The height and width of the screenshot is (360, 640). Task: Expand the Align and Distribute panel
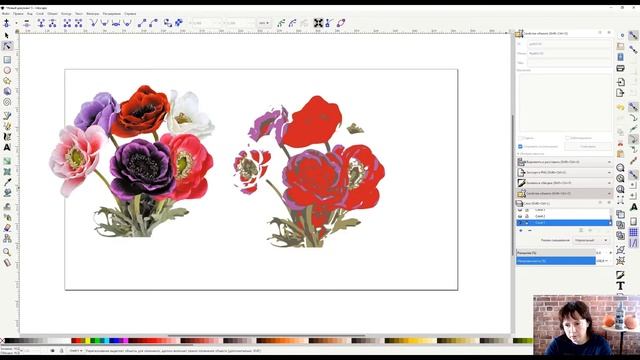coord(564,162)
